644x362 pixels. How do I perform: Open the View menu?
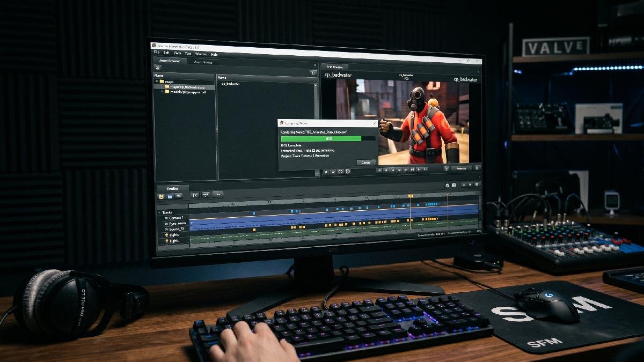(177, 53)
